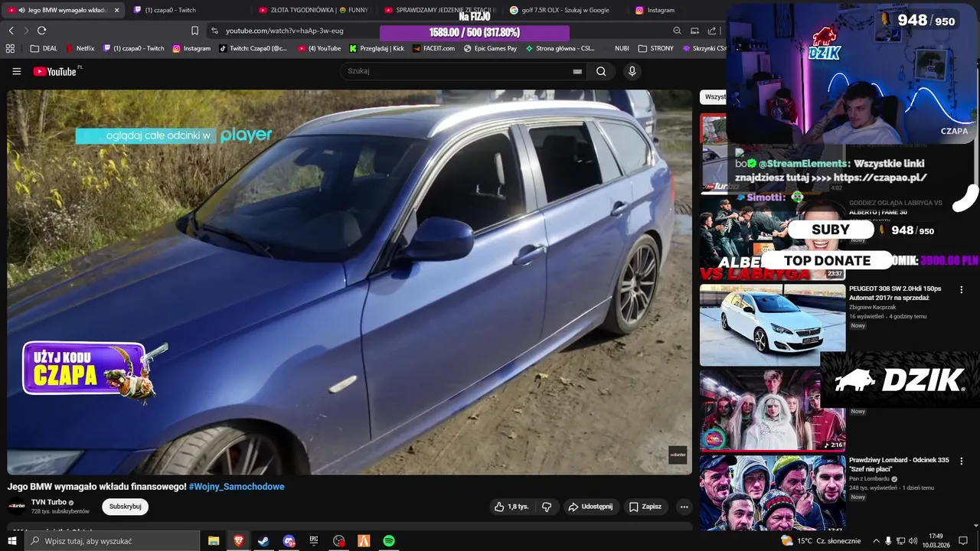Open Brave browser from taskbar
This screenshot has height=551, width=980.
coord(239,541)
